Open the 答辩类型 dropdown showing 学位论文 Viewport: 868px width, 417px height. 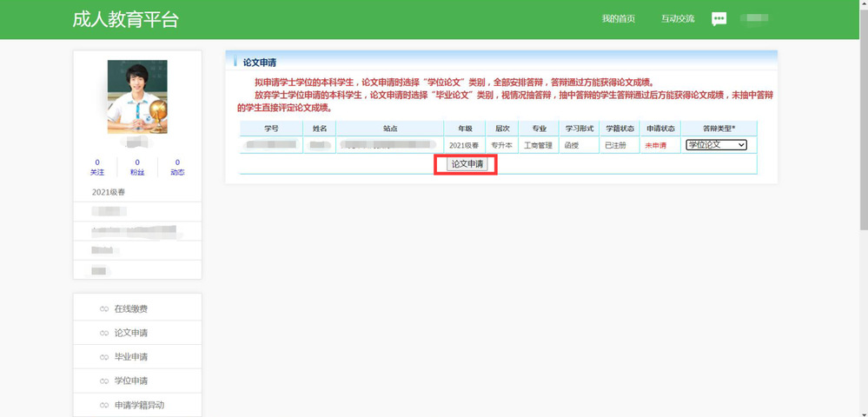point(716,145)
